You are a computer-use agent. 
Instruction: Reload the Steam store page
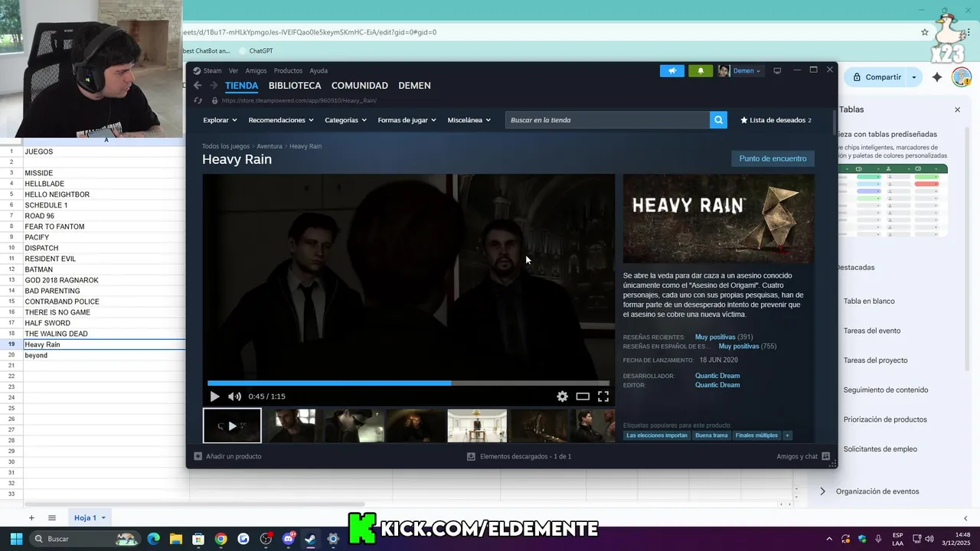198,100
